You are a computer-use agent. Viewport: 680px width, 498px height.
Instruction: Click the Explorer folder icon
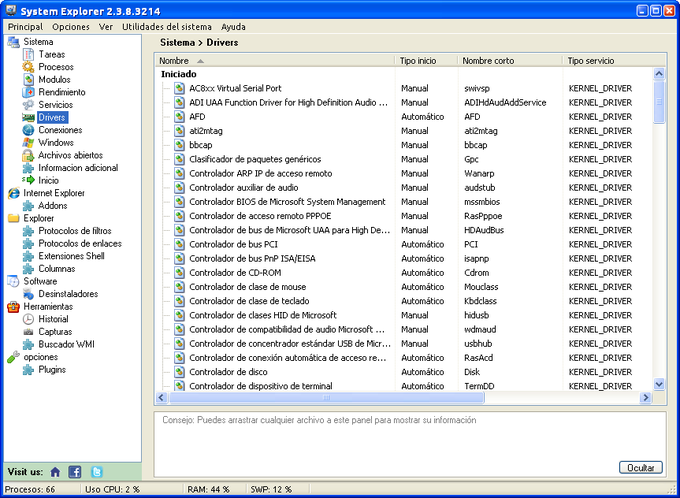tap(13, 218)
